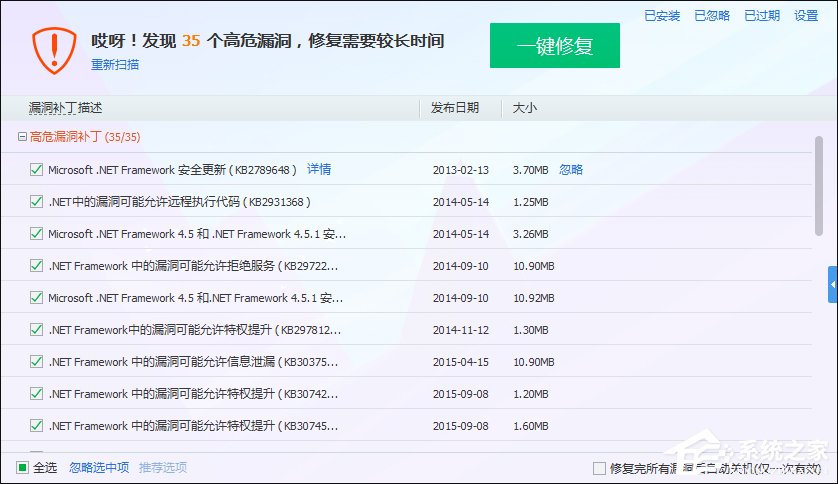Toggle the 全选 select-all checkbox
Image resolution: width=838 pixels, height=484 pixels.
coord(23,467)
